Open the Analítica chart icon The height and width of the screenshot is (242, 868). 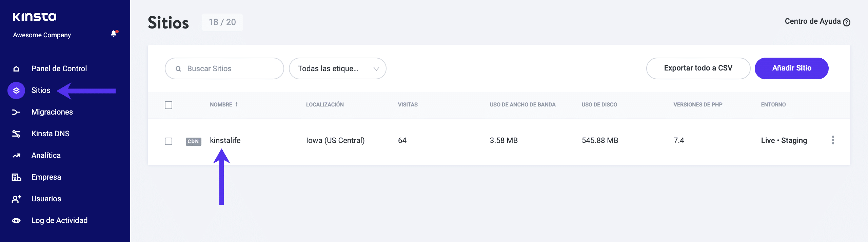[16, 156]
